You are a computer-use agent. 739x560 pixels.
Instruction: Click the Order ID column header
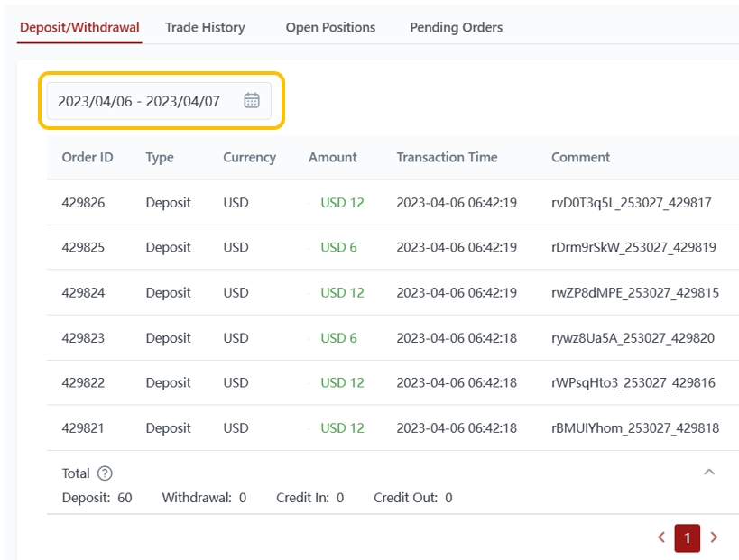click(x=88, y=157)
